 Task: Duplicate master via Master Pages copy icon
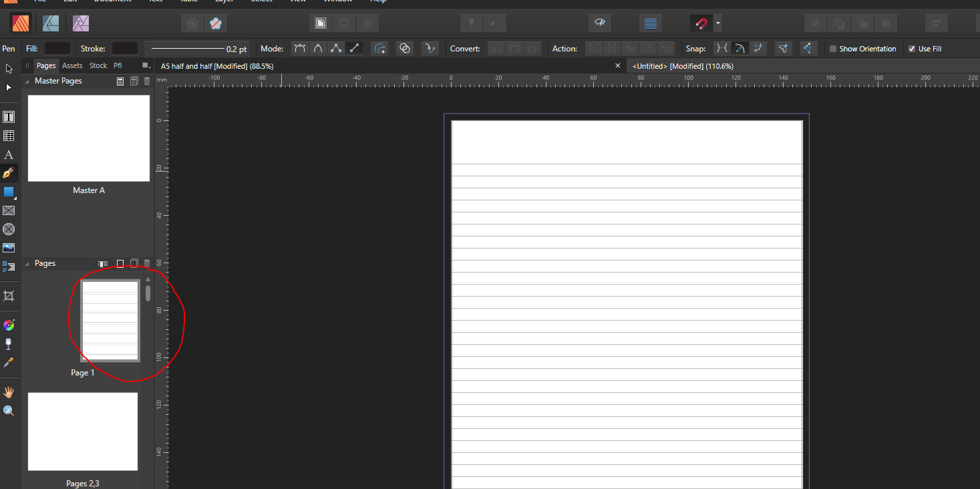tap(134, 81)
